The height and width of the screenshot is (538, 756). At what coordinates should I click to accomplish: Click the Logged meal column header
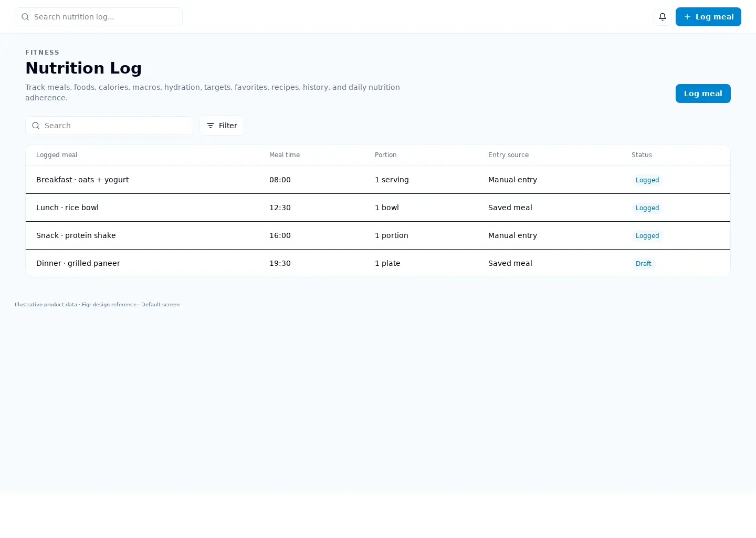57,155
